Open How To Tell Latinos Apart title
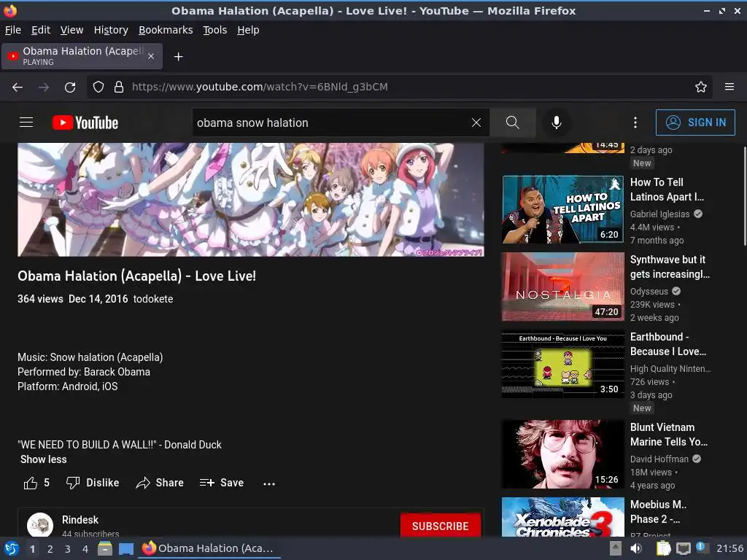747x560 pixels. tap(667, 190)
